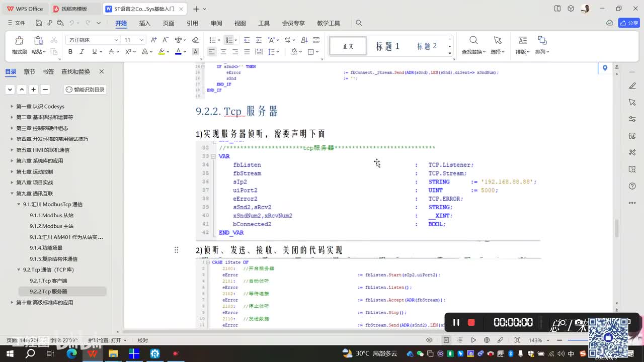This screenshot has height=362, width=644.
Task: Open Find and Replace magnifier icon
Action: pyautogui.click(x=473, y=40)
